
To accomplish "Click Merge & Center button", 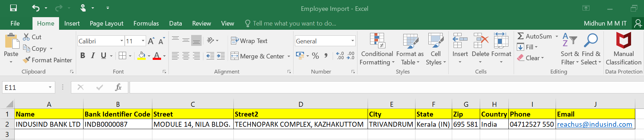I will (x=258, y=56).
